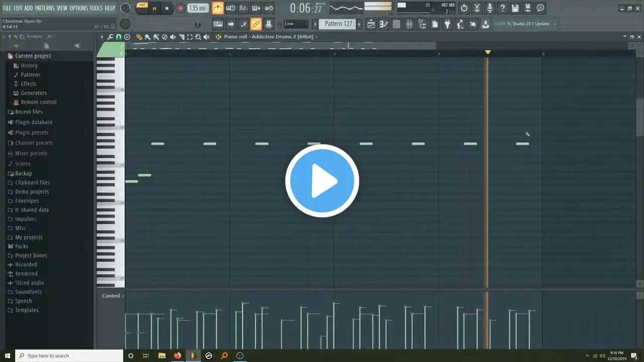Open the help question mark icon
The width and height of the screenshot is (644, 362).
point(502,8)
